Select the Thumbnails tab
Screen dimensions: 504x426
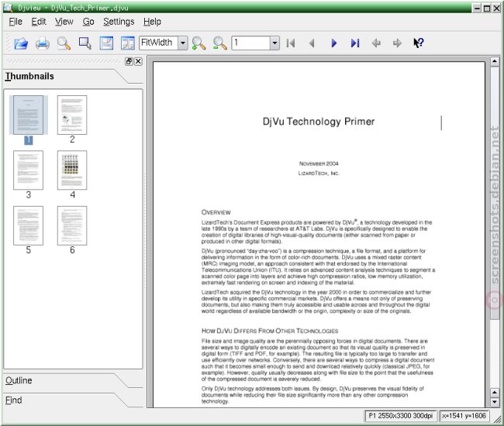(x=29, y=77)
